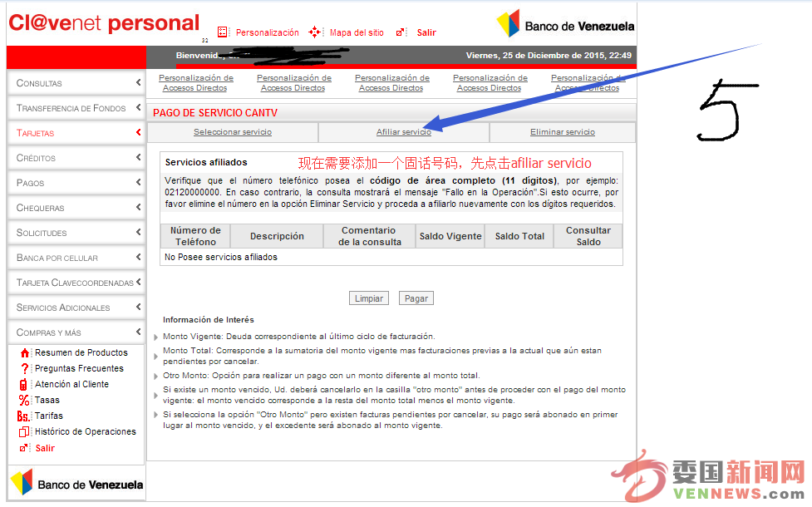Image resolution: width=812 pixels, height=507 pixels.
Task: Open the Preguntas Frecuentes link
Action: [79, 368]
